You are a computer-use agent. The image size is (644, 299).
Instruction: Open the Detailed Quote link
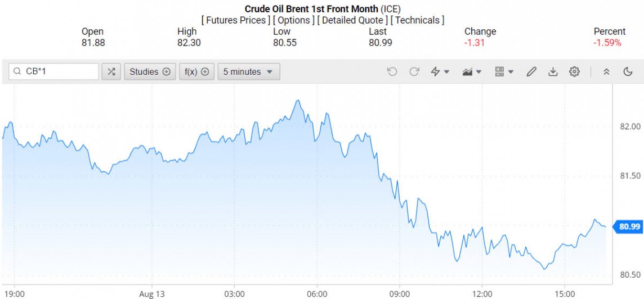point(352,20)
